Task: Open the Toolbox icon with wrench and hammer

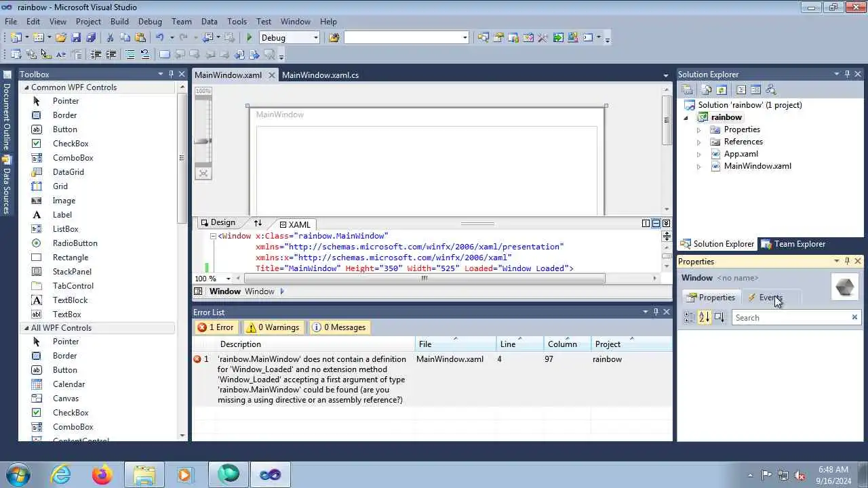Action: coord(542,38)
